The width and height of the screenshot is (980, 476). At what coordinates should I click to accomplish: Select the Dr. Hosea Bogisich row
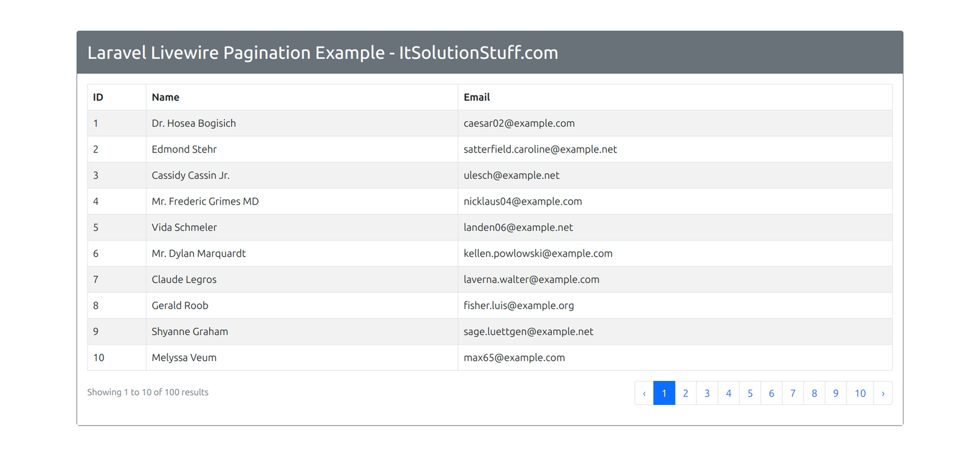point(194,123)
